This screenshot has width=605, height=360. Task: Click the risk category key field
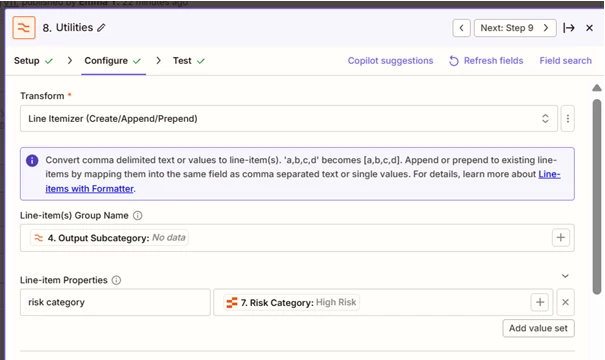(115, 302)
